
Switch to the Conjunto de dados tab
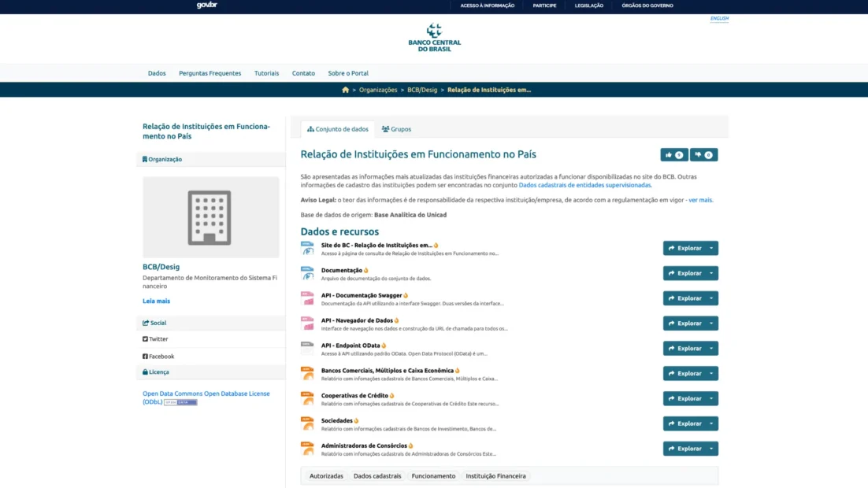coord(338,129)
